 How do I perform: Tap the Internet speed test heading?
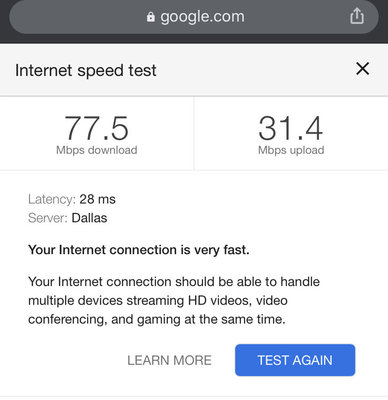pos(86,71)
